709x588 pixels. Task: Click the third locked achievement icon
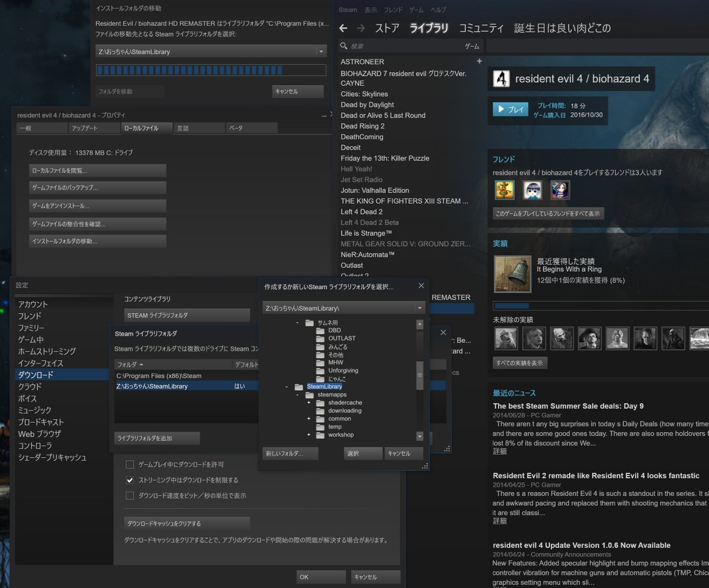tap(562, 338)
